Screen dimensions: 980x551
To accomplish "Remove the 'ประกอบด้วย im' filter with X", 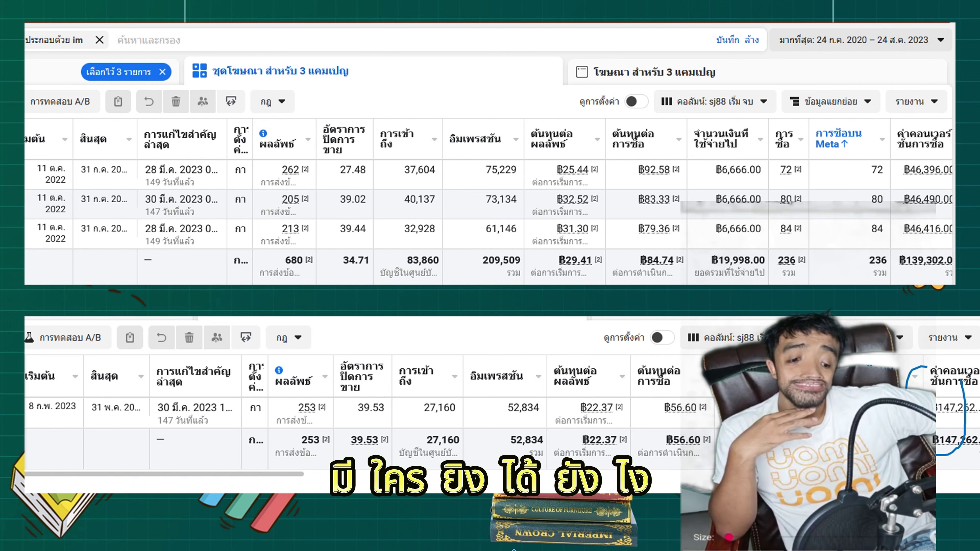I will [99, 40].
